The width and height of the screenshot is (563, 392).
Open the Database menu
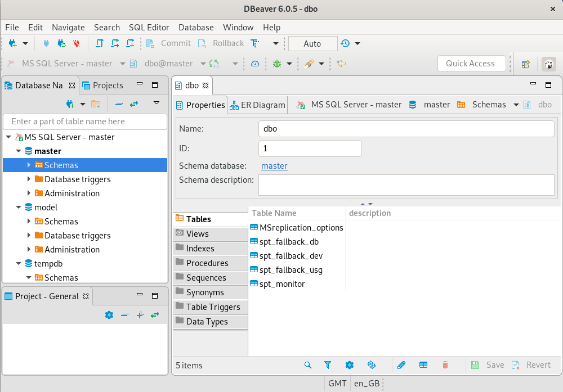(196, 27)
